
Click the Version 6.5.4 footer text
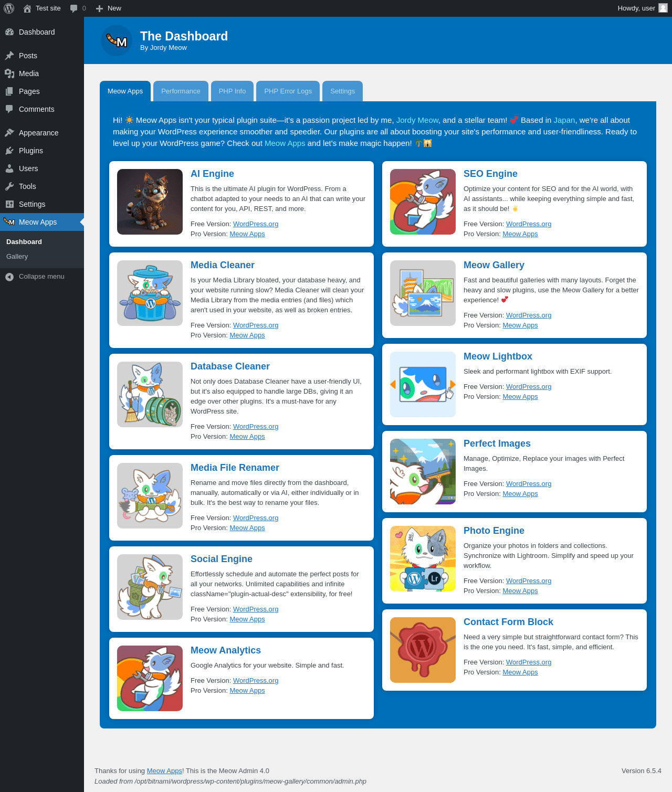pyautogui.click(x=642, y=771)
